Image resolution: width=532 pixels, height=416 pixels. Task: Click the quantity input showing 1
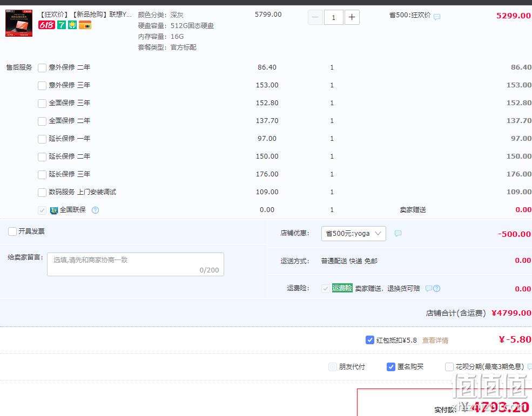click(x=334, y=17)
